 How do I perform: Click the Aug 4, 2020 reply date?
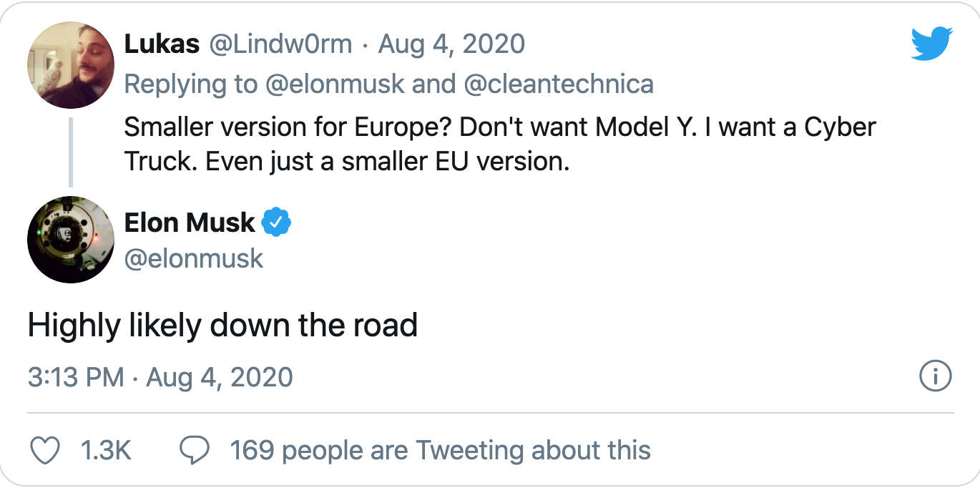point(451,44)
